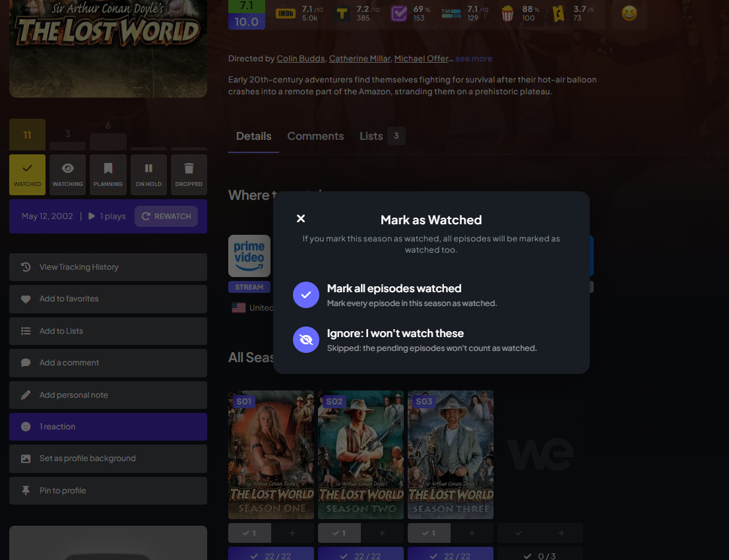Open the Season Three poster
The height and width of the screenshot is (560, 729).
coord(451,455)
